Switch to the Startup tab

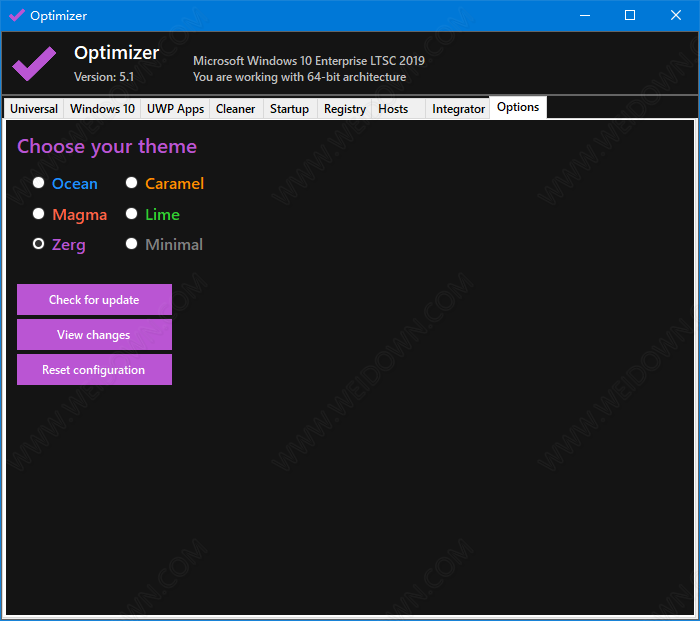tap(290, 109)
